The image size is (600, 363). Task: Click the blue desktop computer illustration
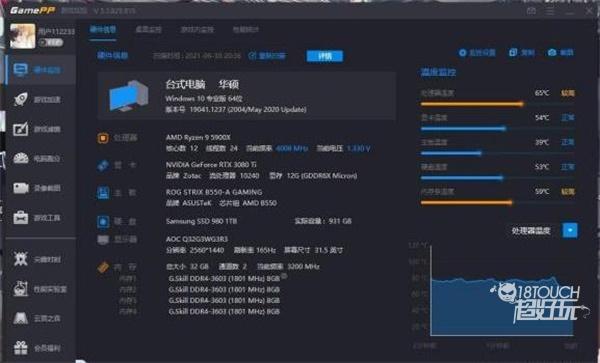129,96
